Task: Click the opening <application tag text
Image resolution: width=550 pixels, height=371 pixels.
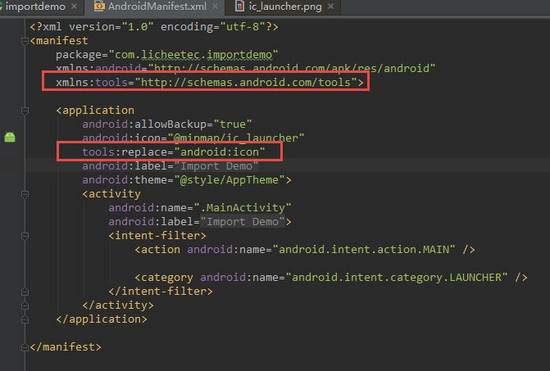Action: pos(95,110)
